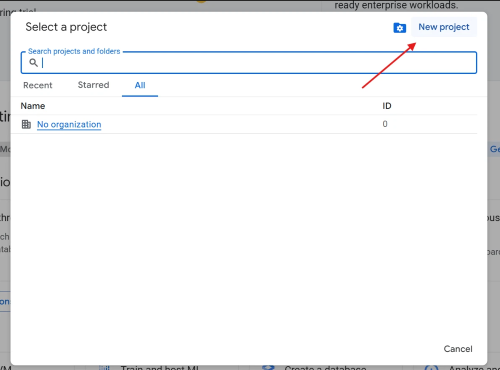
Task: Open the Starred tab
Action: tap(93, 85)
